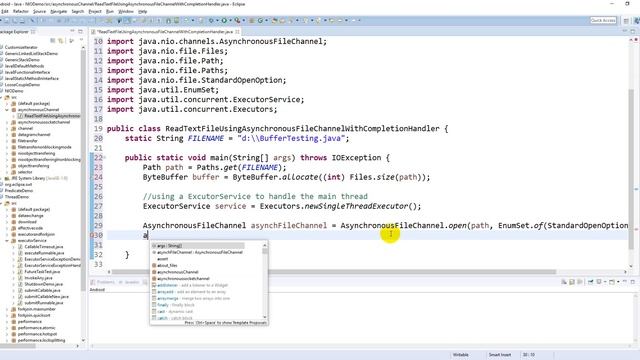This screenshot has height=360, width=640.
Task: Collapse the executorService package
Action: pos(7,240)
